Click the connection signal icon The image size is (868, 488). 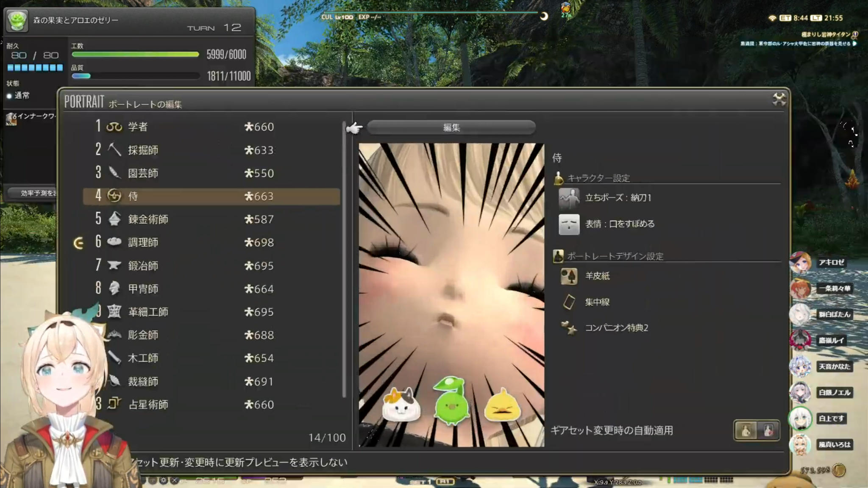[772, 18]
